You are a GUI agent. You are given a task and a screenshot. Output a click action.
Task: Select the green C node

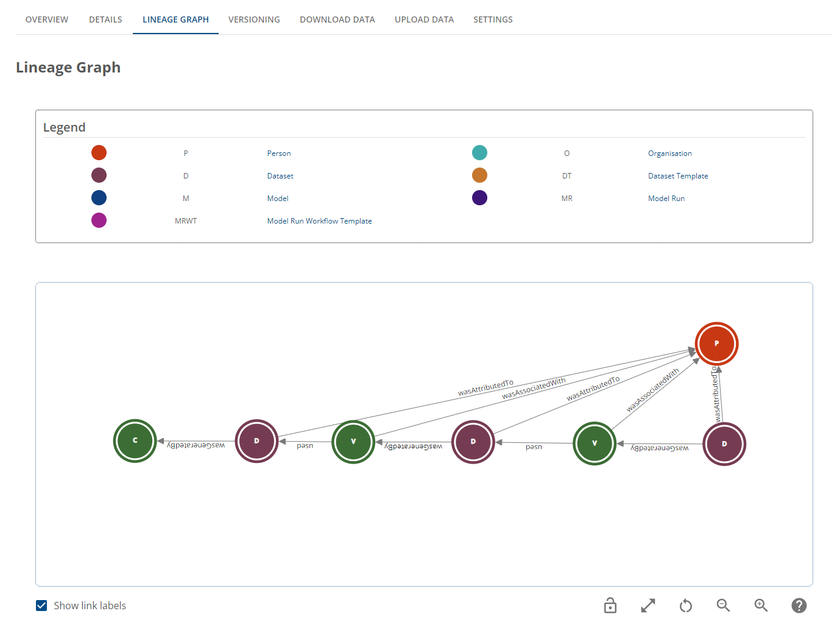(x=135, y=440)
